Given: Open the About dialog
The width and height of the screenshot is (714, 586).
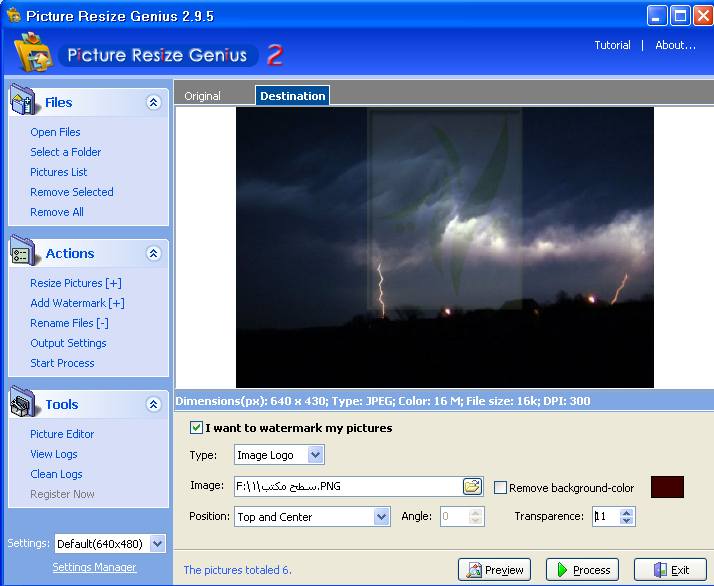Looking at the screenshot, I should click(x=675, y=45).
